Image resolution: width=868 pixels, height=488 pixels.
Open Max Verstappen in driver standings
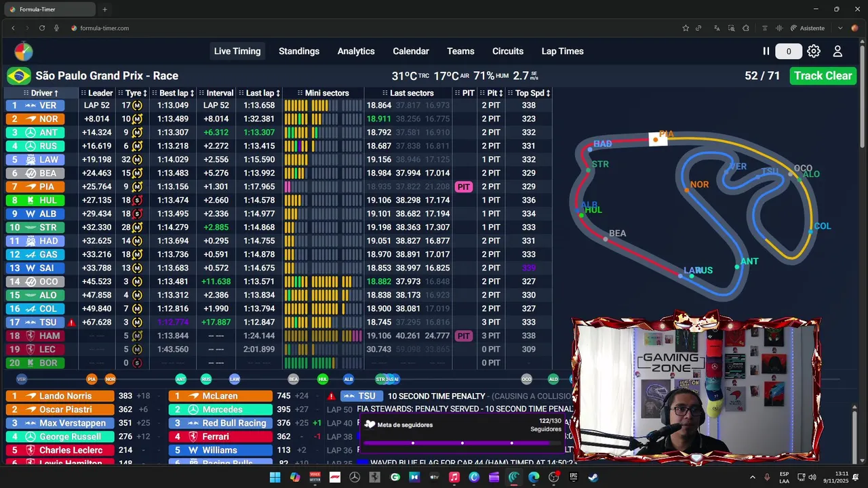point(60,423)
